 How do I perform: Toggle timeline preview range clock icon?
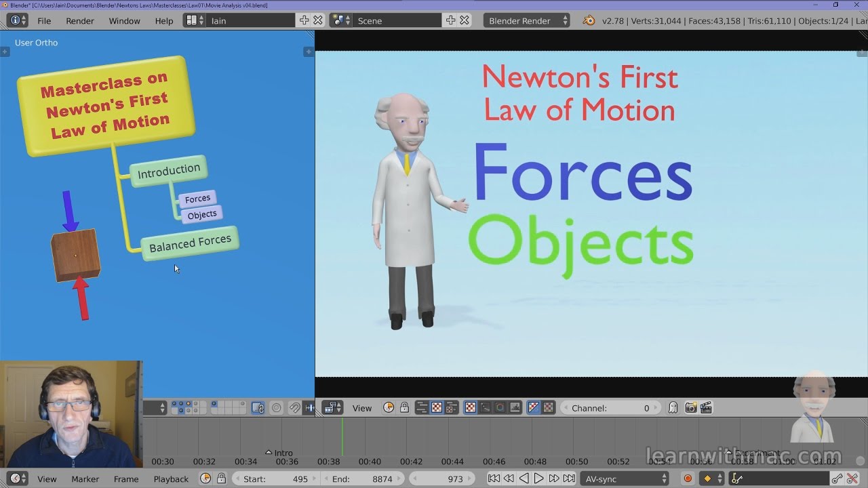tap(206, 479)
